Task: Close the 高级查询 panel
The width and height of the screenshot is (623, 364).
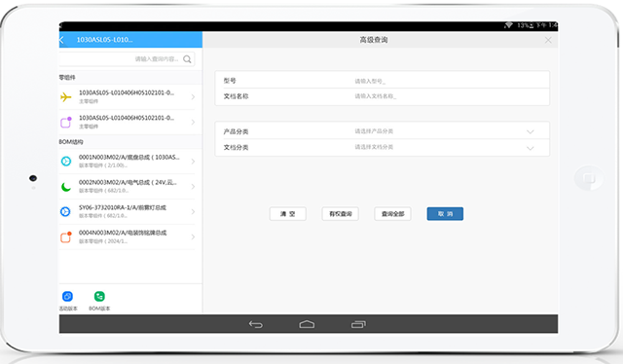Action: click(548, 40)
